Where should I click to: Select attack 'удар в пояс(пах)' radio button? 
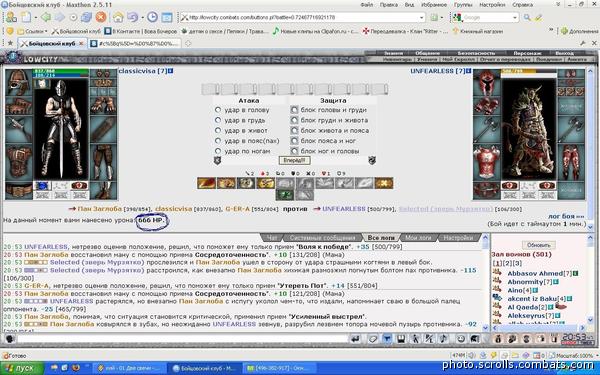pyautogui.click(x=218, y=141)
